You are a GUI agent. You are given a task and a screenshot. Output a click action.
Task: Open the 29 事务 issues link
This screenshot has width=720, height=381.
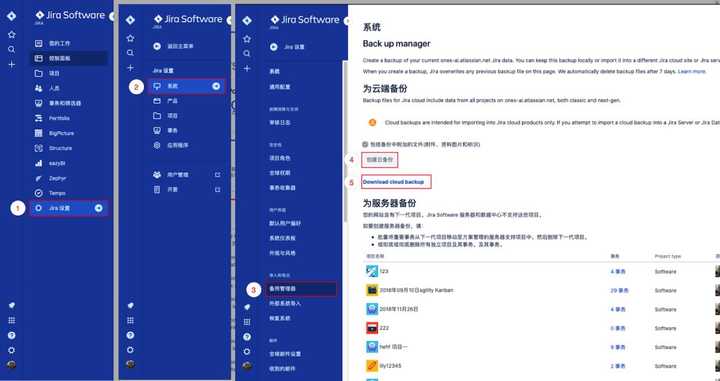point(619,291)
